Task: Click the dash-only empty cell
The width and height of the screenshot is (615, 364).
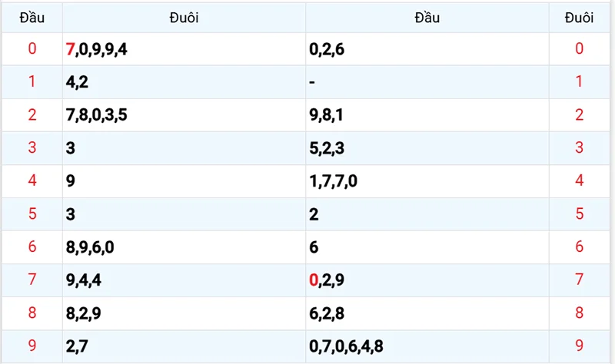Action: (427, 82)
